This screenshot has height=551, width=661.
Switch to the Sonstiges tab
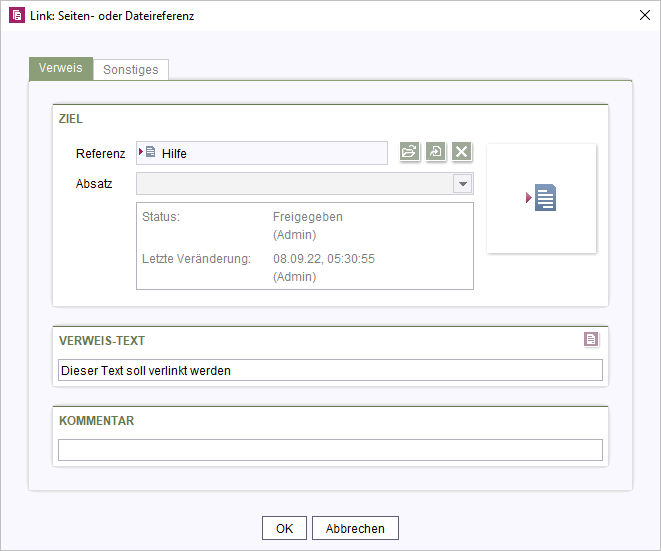(131, 70)
